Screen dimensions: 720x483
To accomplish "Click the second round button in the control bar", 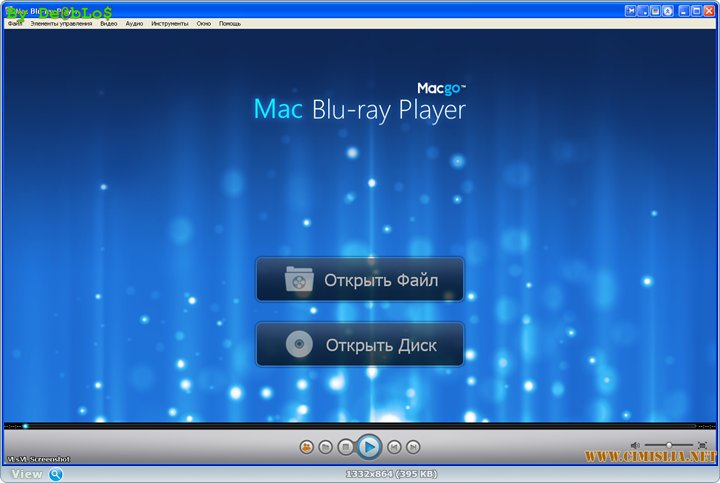I will (x=326, y=446).
